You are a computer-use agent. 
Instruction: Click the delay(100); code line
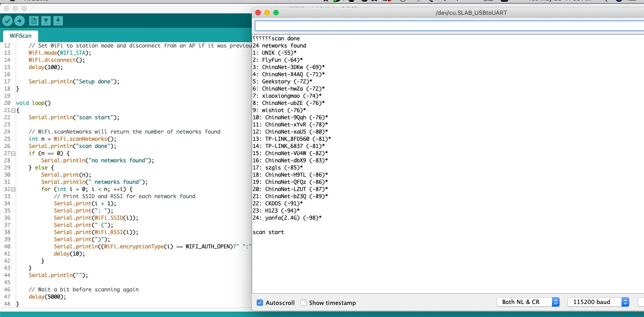tap(46, 67)
